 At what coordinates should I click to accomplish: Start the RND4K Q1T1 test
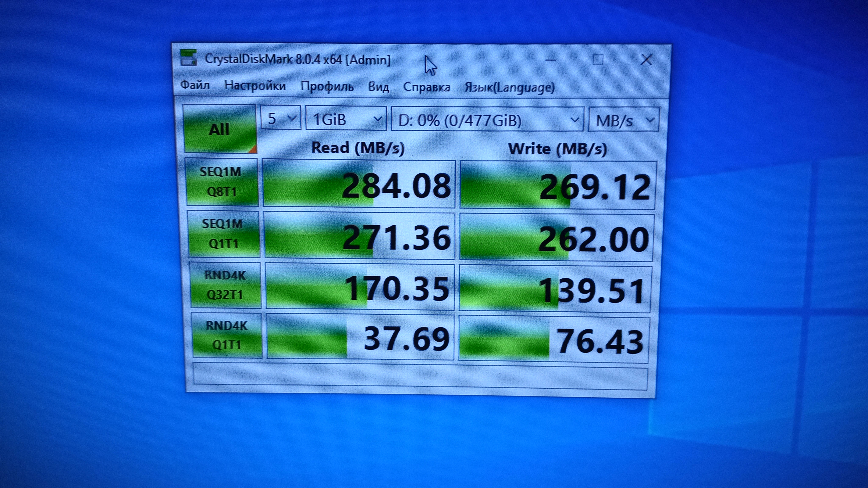point(227,335)
